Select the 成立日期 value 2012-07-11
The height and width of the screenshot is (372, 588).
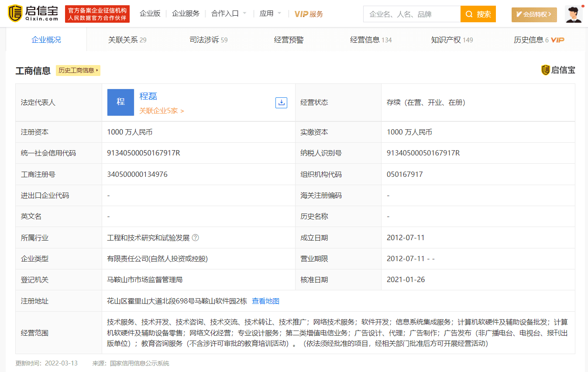[x=406, y=238]
